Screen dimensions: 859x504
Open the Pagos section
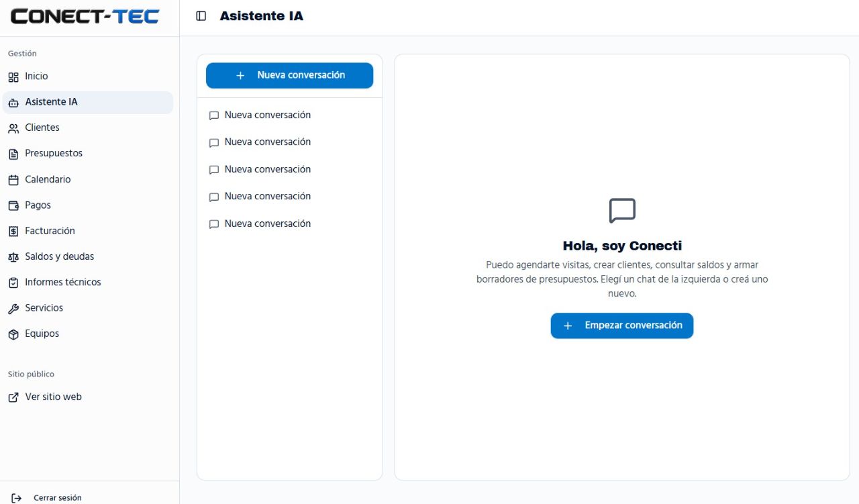click(88, 205)
